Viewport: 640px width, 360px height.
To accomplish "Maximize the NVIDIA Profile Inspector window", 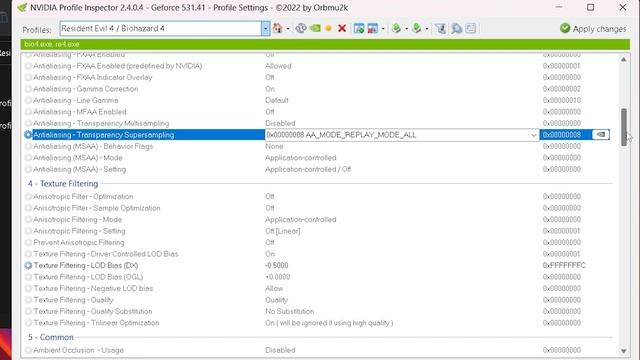I will point(590,7).
